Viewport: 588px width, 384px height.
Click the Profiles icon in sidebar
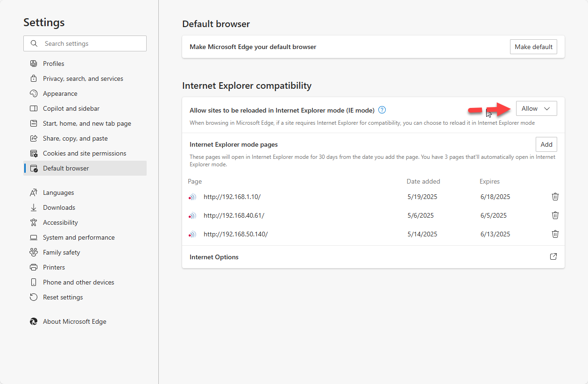(x=34, y=64)
